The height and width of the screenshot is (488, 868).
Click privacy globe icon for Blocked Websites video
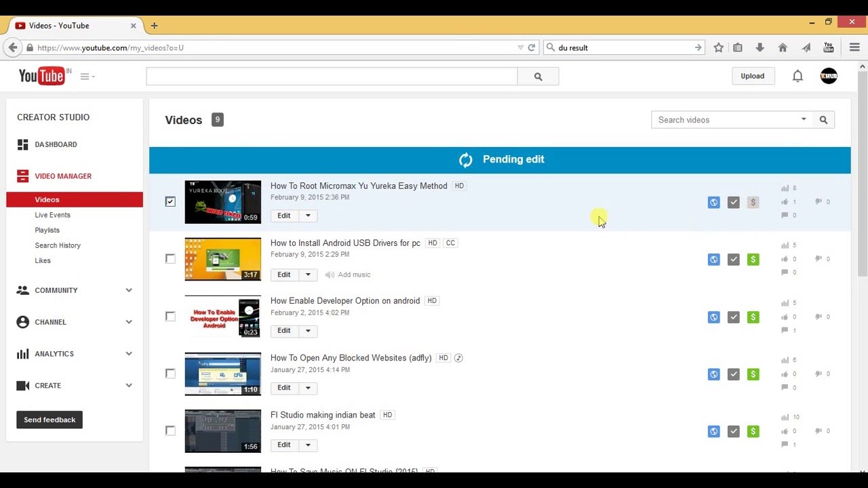(x=713, y=373)
